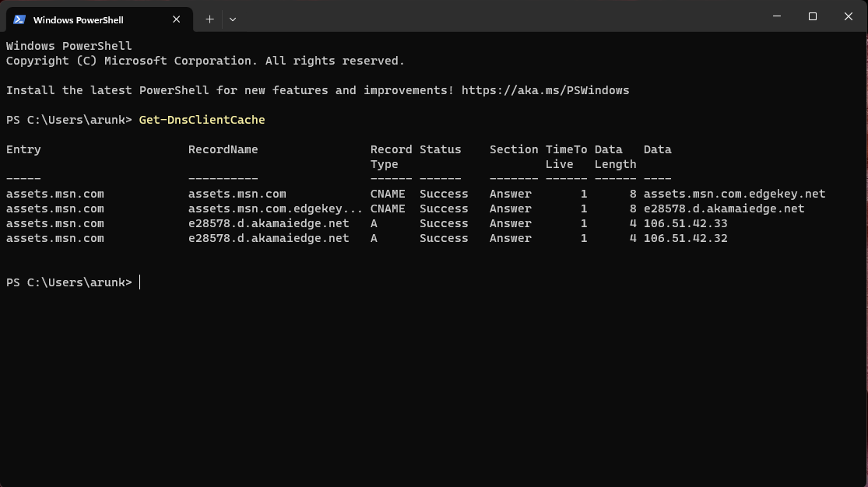
Task: Minimize the terminal window
Action: point(777,16)
